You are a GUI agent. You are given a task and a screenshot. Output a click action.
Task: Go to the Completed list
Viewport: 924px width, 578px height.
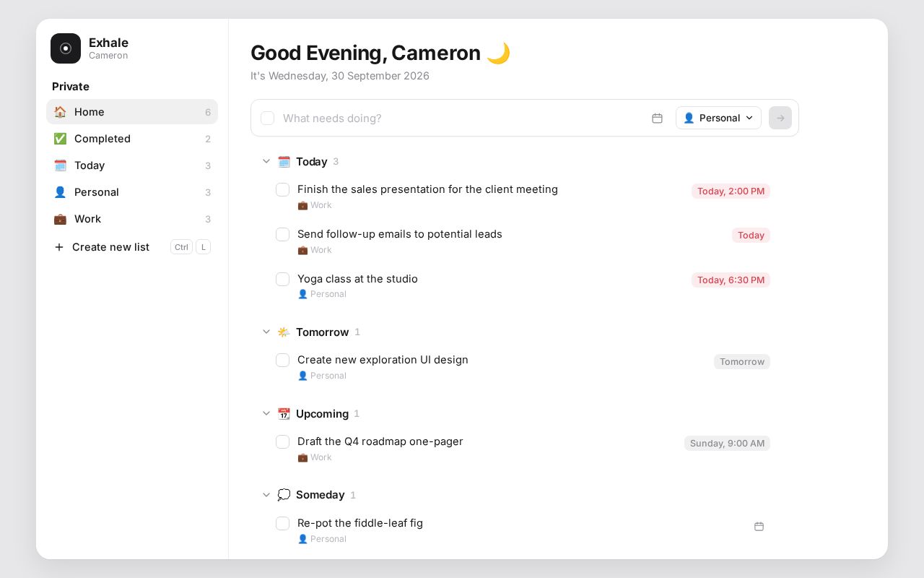132,139
